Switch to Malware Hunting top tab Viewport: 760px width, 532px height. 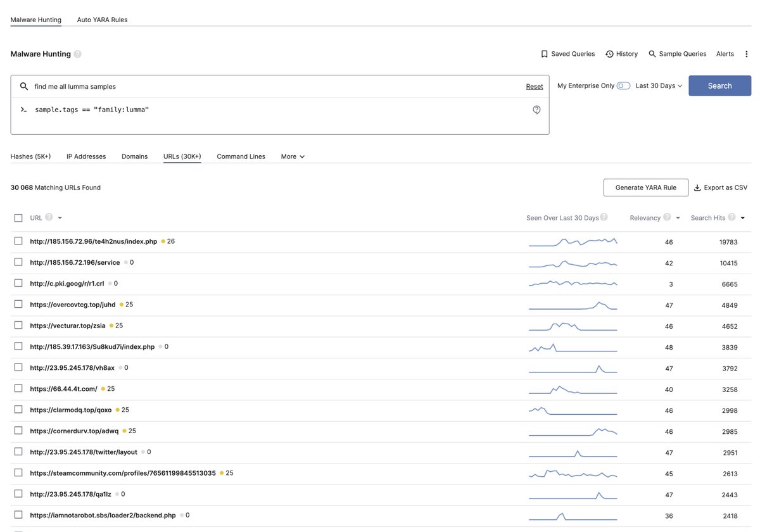point(36,20)
